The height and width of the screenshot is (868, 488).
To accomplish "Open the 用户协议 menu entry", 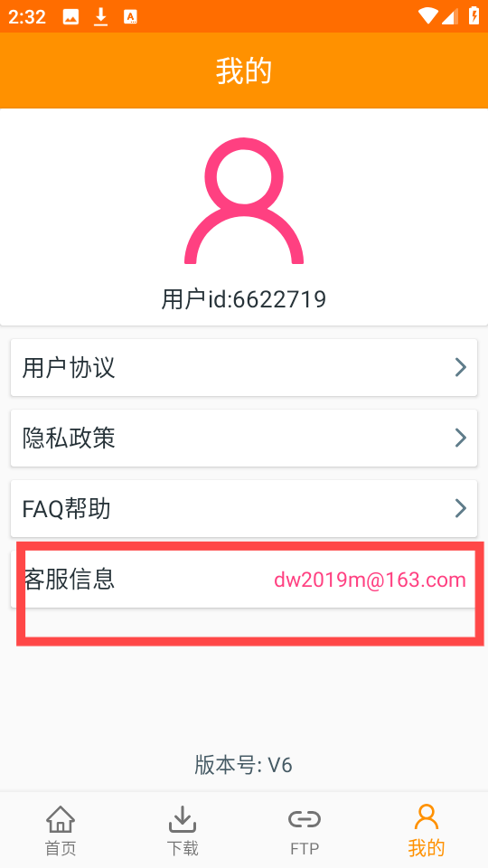I will (x=244, y=368).
